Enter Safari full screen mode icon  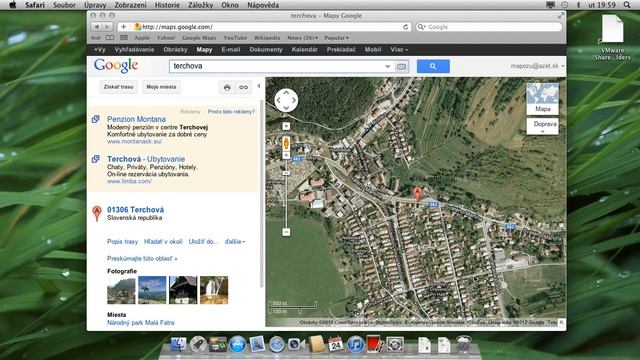coord(561,16)
